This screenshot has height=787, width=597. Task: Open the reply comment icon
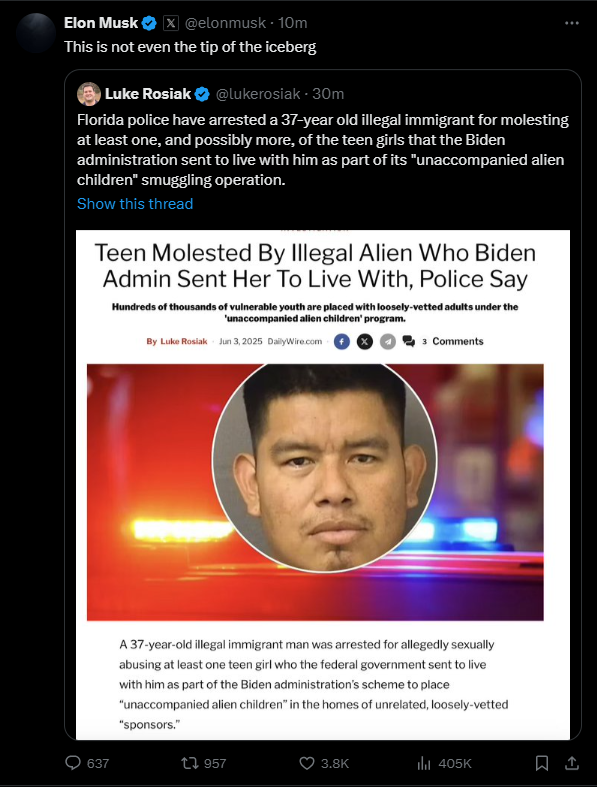pos(73,763)
